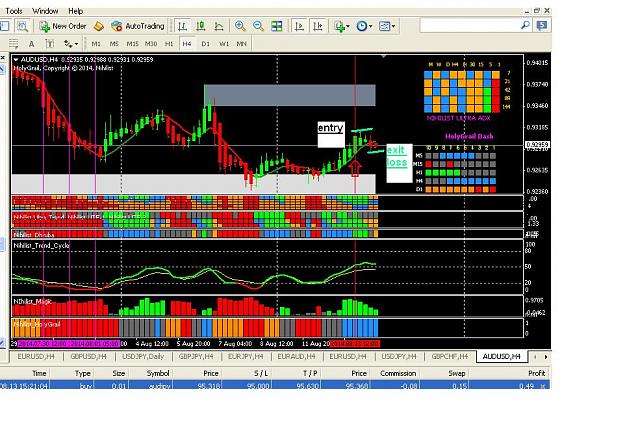Sort orders by Commission column
Image resolution: width=625 pixels, height=437 pixels.
(x=398, y=374)
